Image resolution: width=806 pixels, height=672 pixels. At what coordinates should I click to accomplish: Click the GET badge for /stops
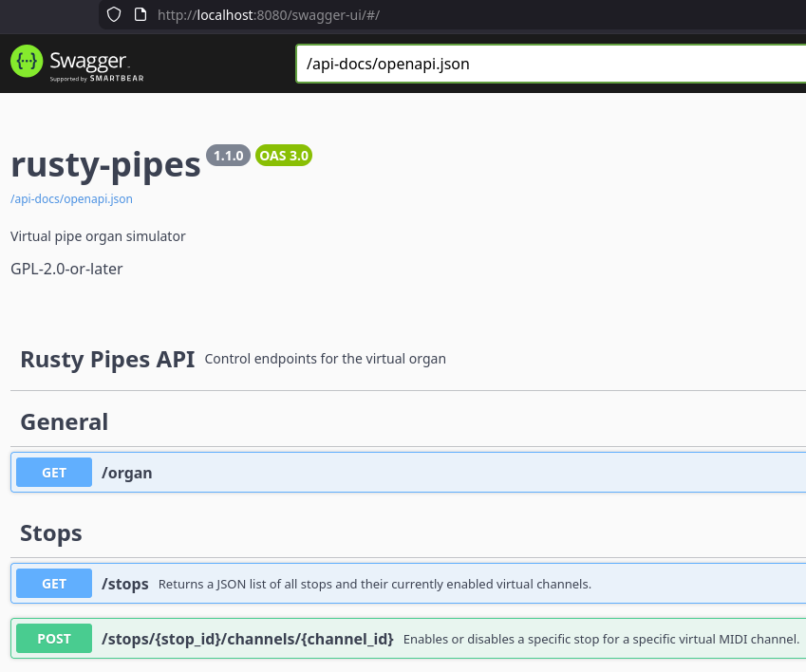54,584
